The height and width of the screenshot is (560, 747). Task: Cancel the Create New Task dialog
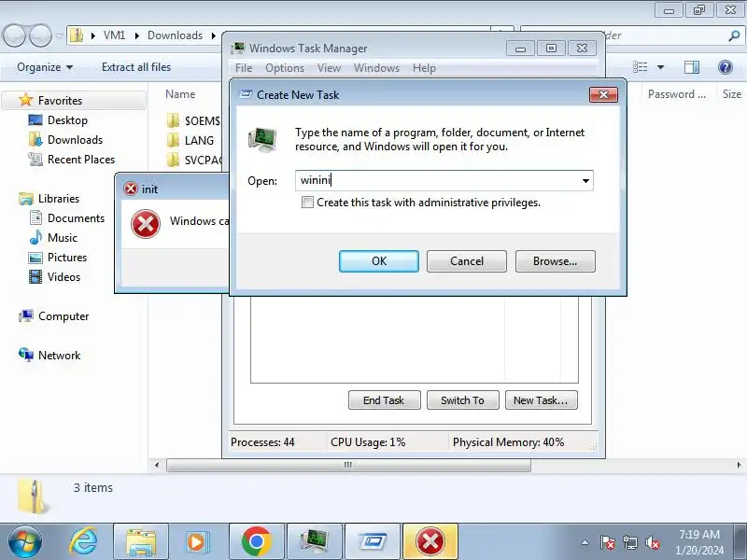click(x=466, y=261)
